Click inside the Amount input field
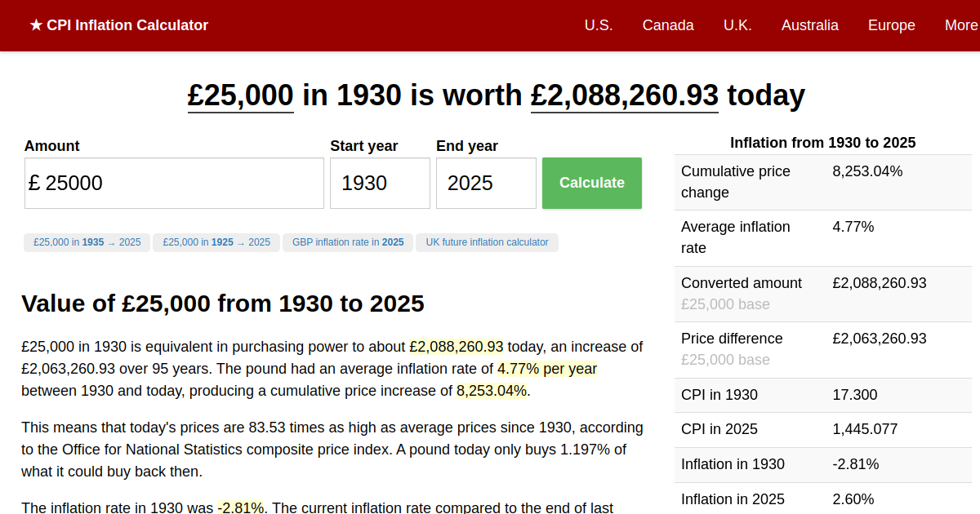The image size is (980, 514). (174, 183)
